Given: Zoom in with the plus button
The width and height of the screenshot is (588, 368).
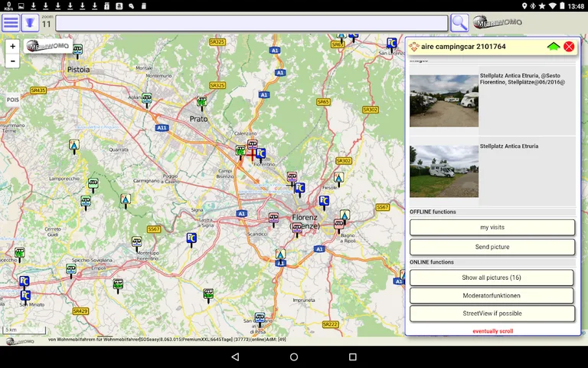Looking at the screenshot, I should 12,46.
